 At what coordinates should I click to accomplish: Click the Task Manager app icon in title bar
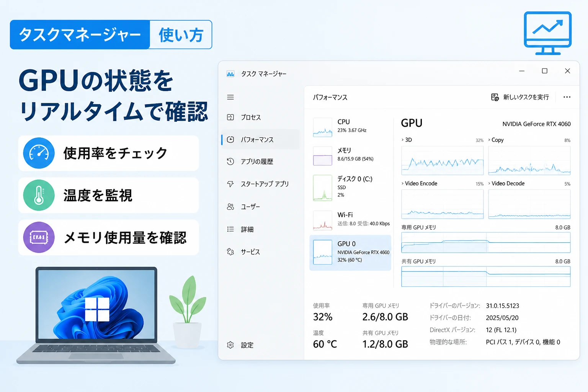tap(230, 74)
